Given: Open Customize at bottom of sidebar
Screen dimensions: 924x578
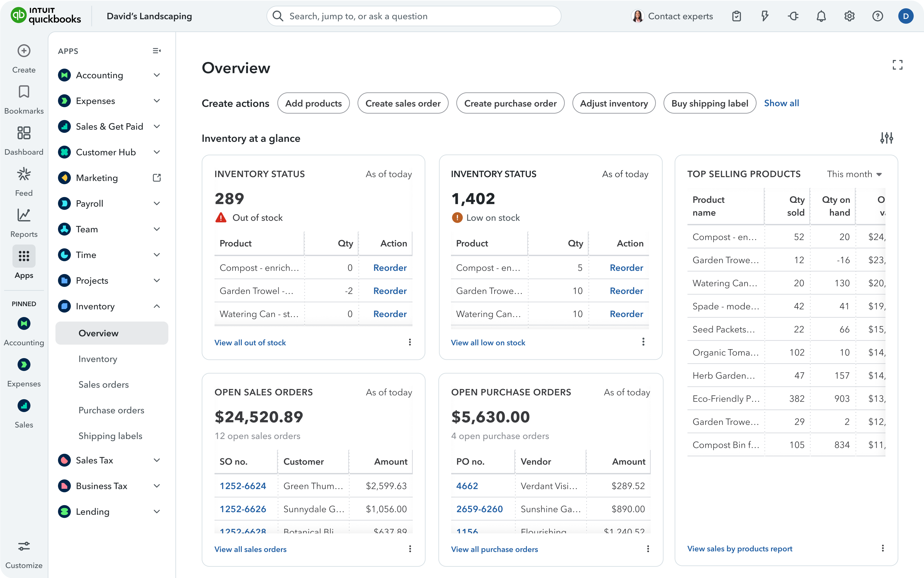Looking at the screenshot, I should point(24,547).
